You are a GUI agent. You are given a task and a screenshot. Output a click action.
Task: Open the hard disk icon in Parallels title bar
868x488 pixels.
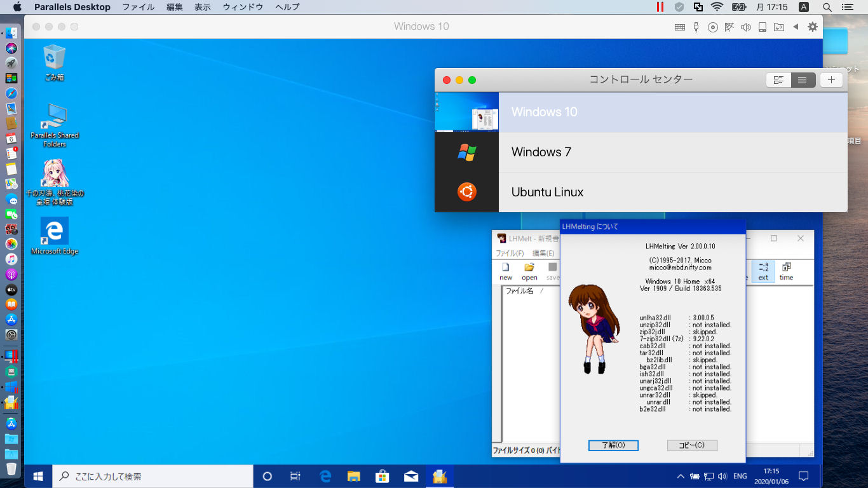763,27
